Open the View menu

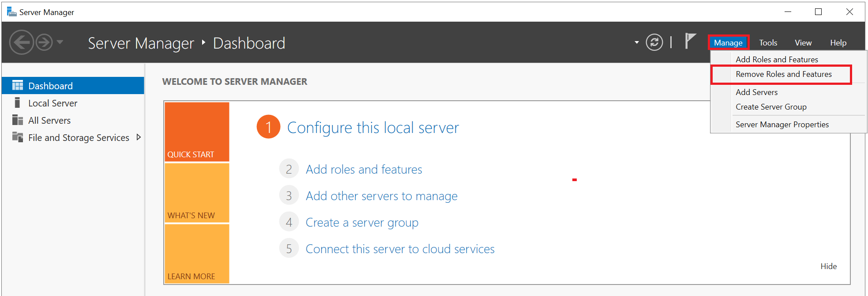[x=803, y=42]
